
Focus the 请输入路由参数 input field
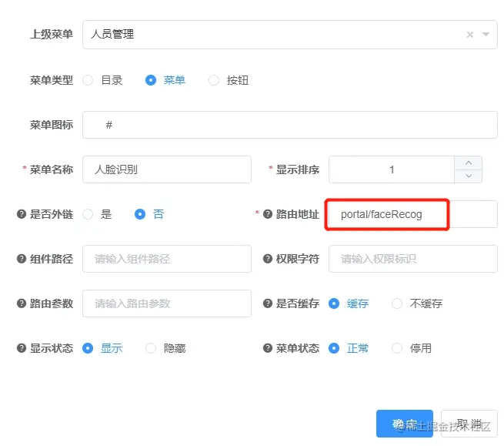click(167, 303)
